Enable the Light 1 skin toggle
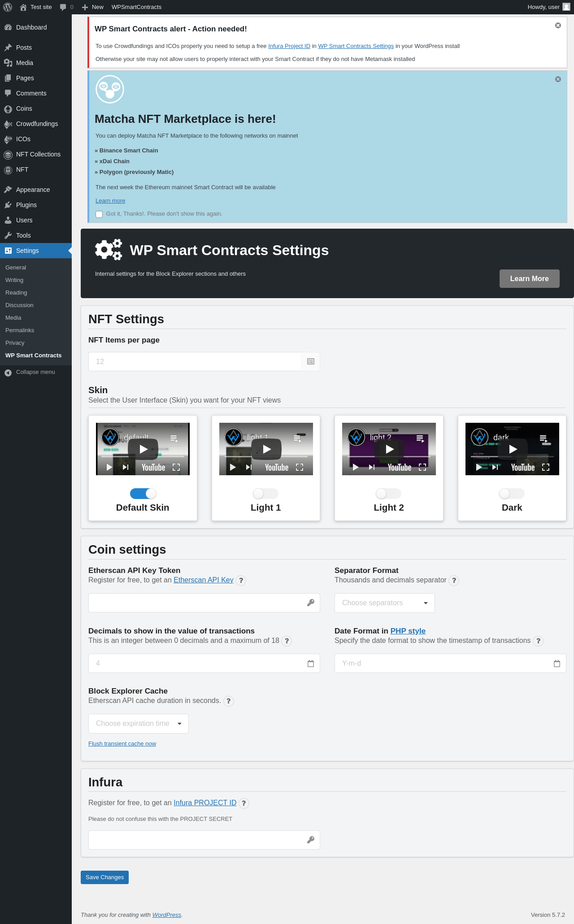 click(x=265, y=494)
